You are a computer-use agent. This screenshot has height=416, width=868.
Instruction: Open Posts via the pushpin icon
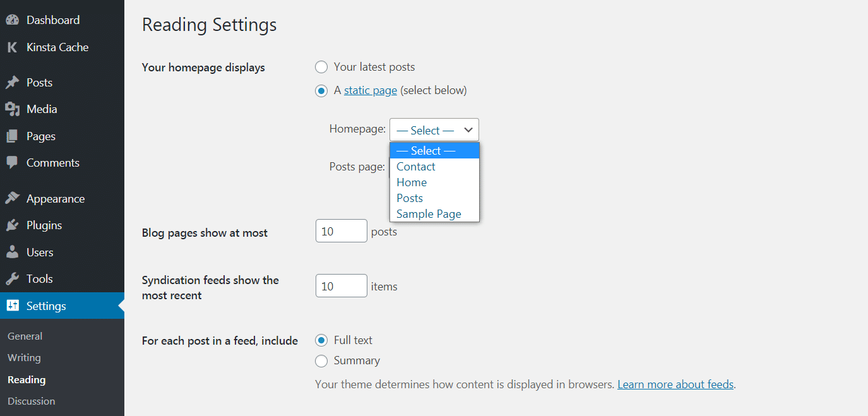pyautogui.click(x=12, y=83)
